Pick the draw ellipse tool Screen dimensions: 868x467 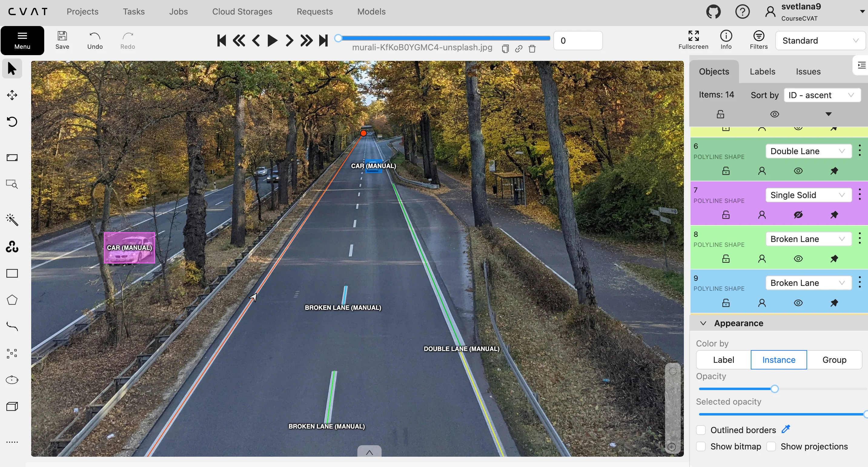12,380
